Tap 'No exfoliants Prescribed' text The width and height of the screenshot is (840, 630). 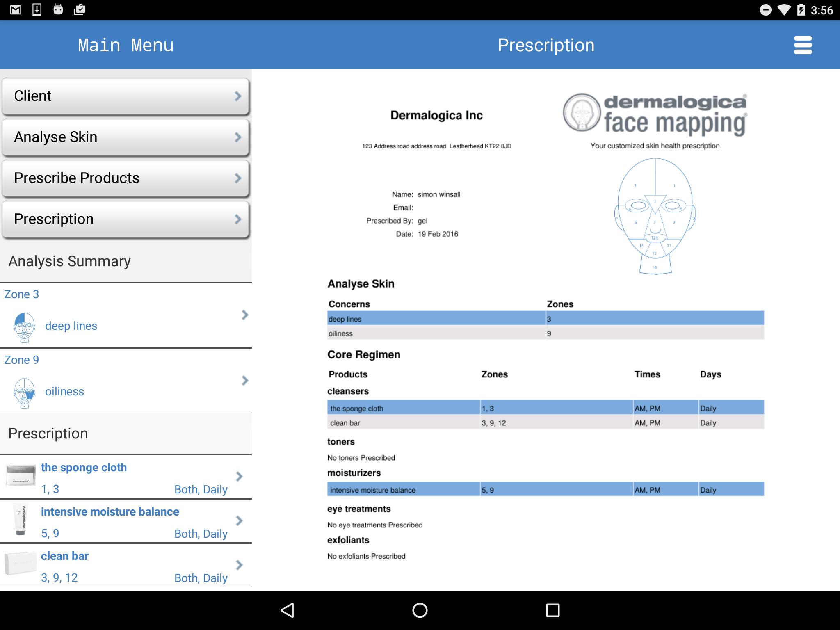click(366, 556)
